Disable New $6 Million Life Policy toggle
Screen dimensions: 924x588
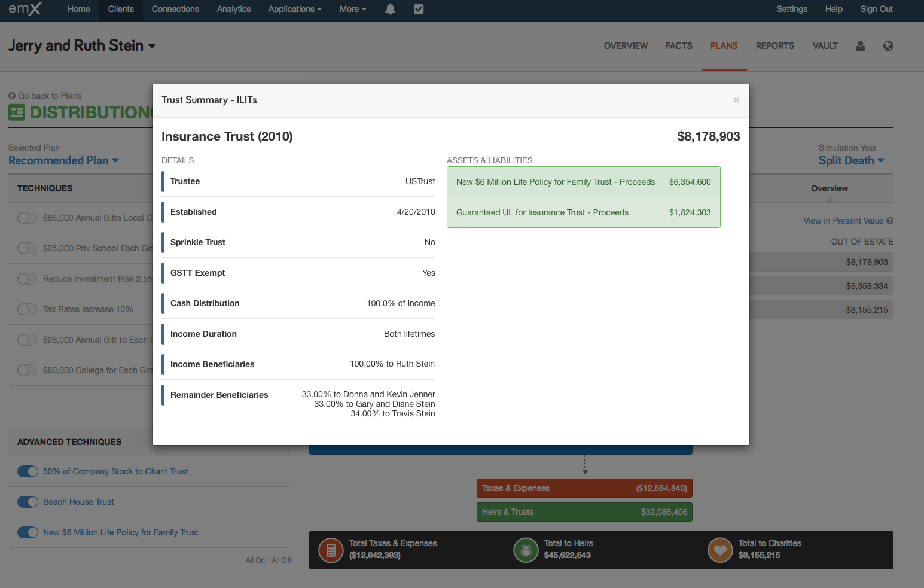(x=28, y=532)
